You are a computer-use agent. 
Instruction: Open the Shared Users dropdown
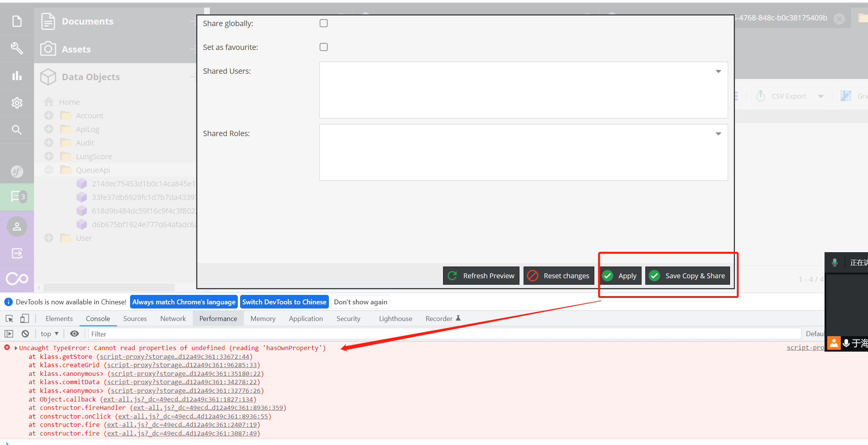click(x=718, y=71)
